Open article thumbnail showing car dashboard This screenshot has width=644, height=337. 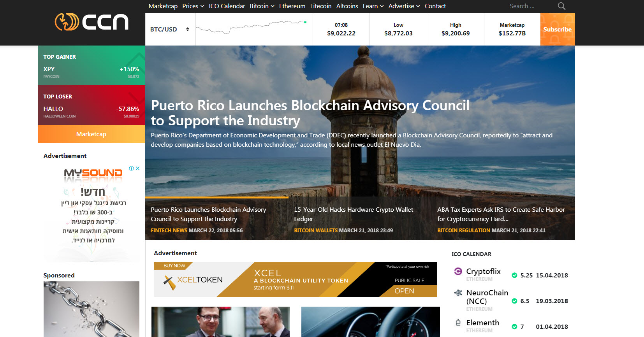(x=371, y=322)
